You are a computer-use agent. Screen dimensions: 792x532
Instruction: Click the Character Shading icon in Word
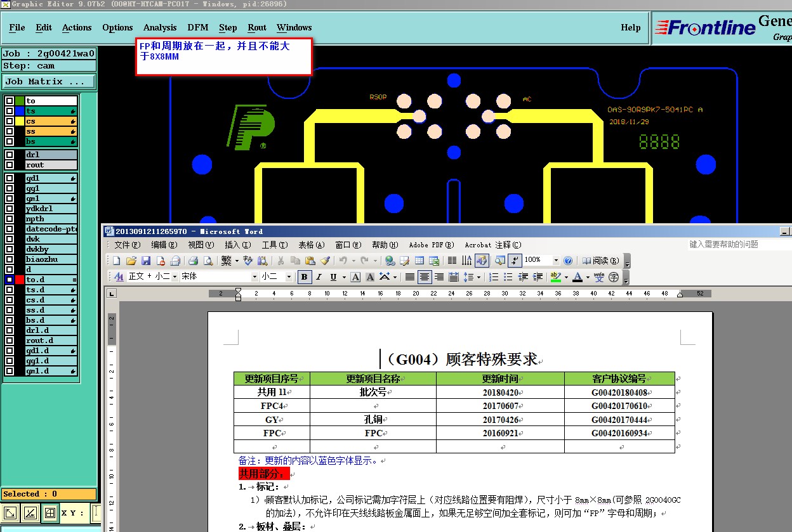click(370, 277)
